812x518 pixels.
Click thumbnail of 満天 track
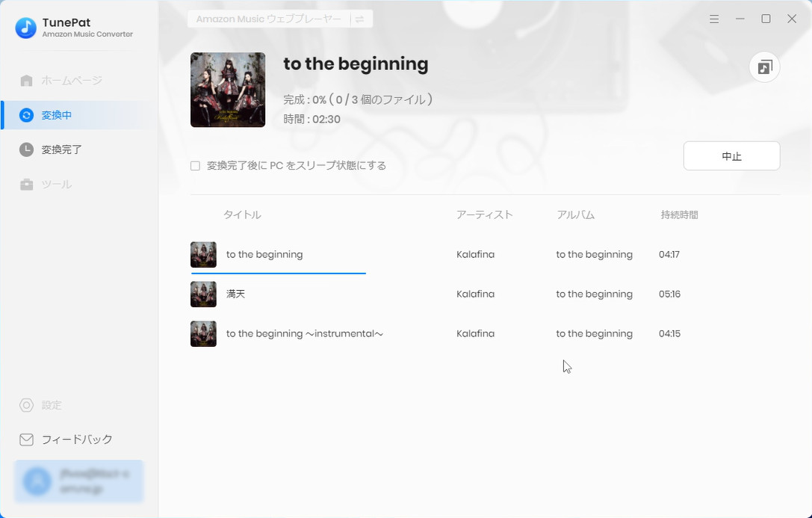pos(203,295)
